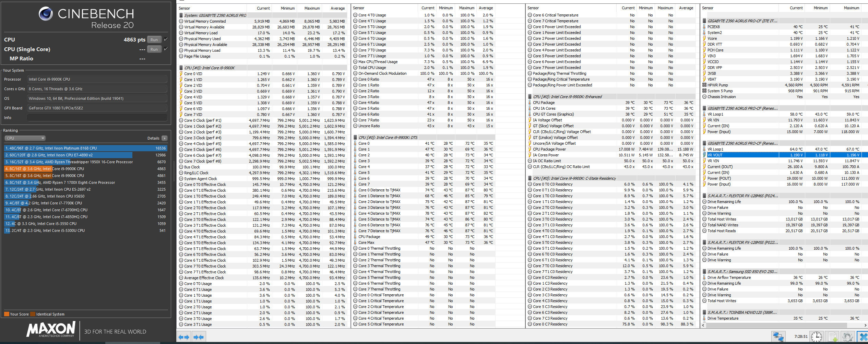Select the AMD Ryzen 7 1700X ranking entry
This screenshot has height=344, width=868.
click(86, 182)
